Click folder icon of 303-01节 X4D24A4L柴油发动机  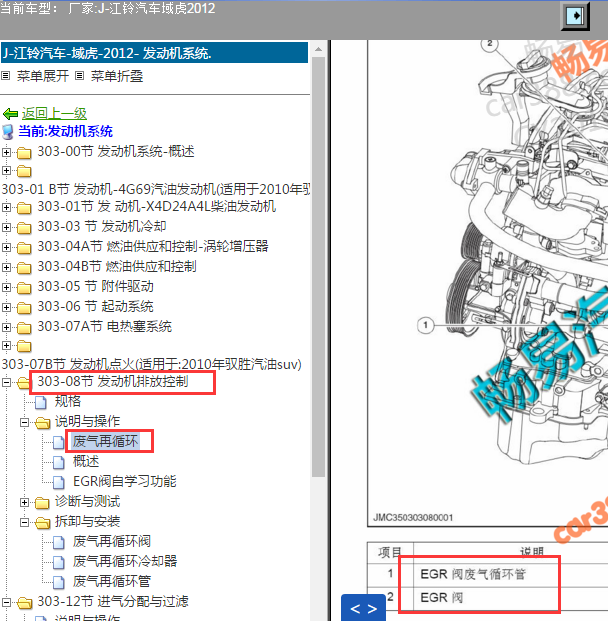pyautogui.click(x=24, y=208)
